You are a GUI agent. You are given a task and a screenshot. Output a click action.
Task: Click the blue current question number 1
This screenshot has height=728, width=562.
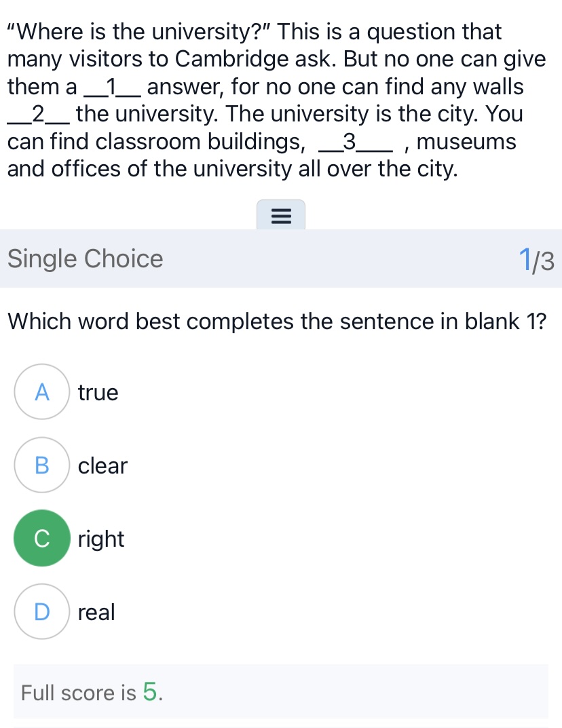[525, 259]
